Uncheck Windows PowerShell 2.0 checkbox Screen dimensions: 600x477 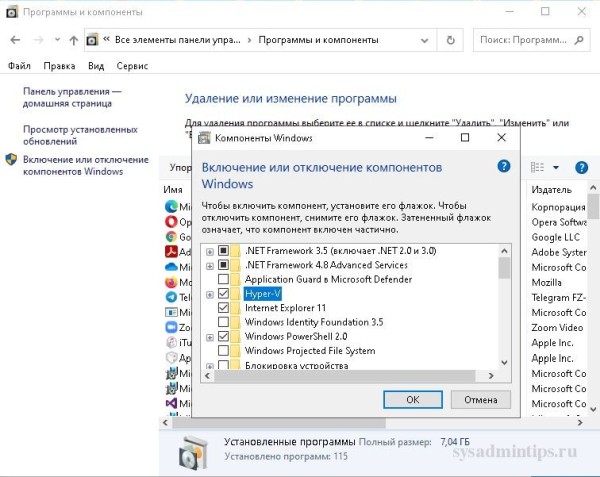tap(223, 337)
